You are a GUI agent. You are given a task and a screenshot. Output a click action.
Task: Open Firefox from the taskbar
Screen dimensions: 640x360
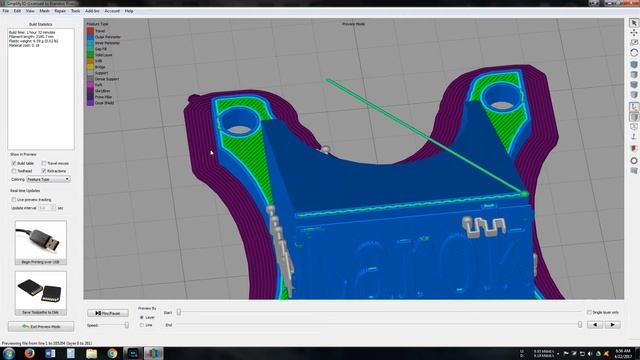click(x=29, y=353)
